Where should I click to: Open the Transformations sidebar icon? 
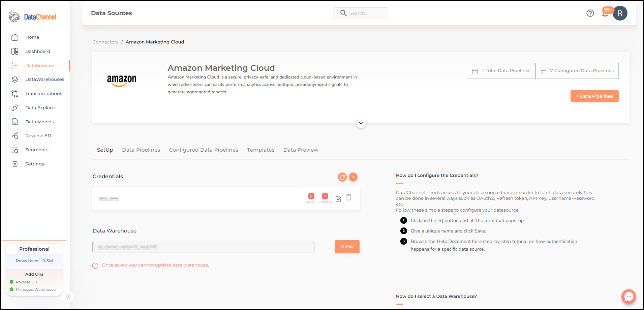click(x=15, y=94)
